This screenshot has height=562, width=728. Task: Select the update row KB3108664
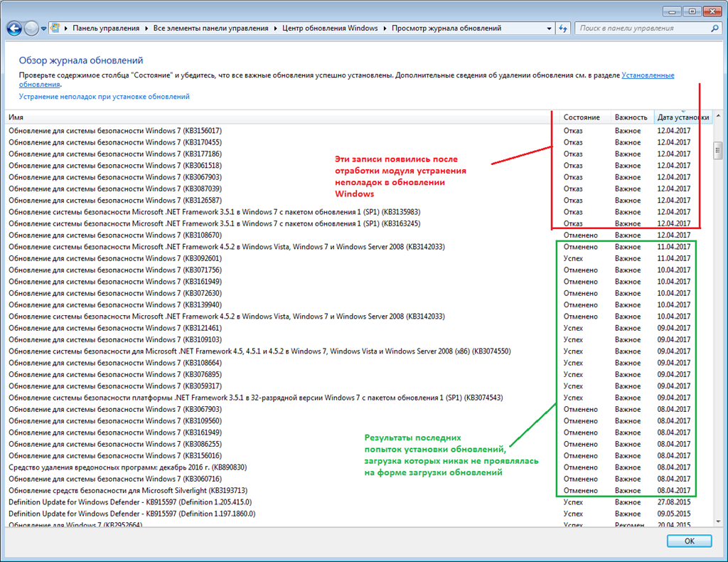tap(358, 364)
